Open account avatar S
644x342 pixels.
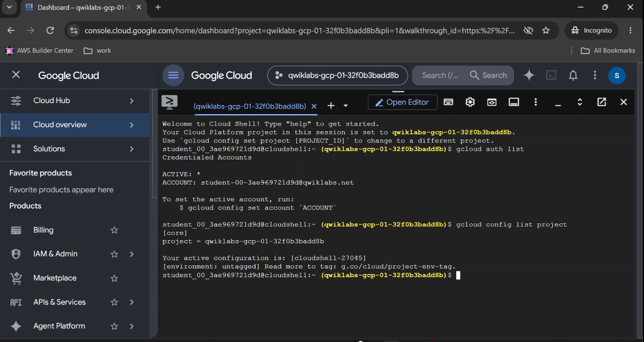point(617,76)
